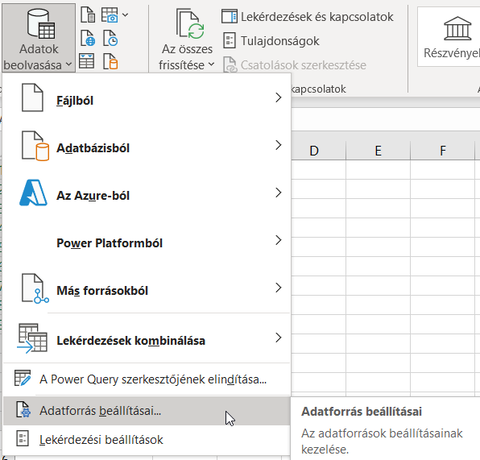This screenshot has height=460, width=480.
Task: Expand the Az összes frissítése dropdown arrow
Action: coord(211,64)
